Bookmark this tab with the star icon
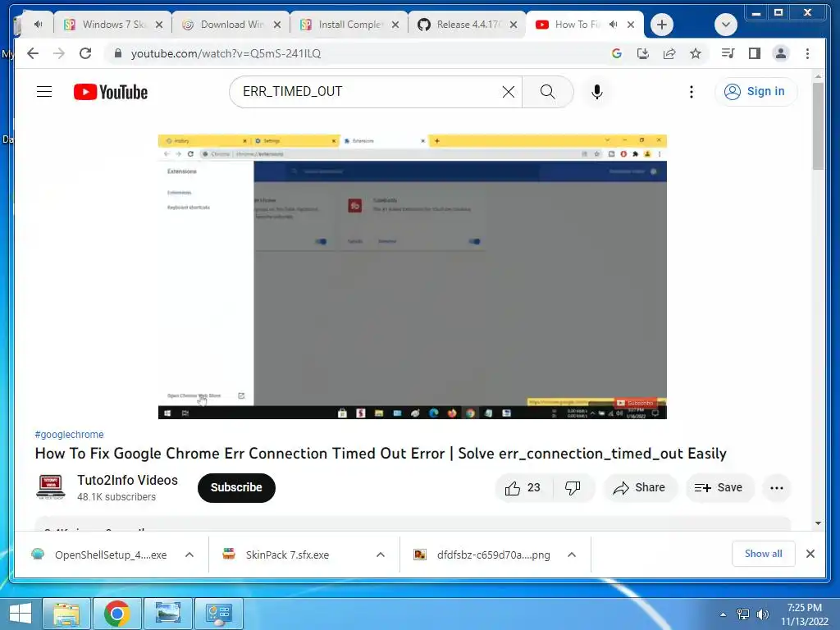 click(696, 53)
